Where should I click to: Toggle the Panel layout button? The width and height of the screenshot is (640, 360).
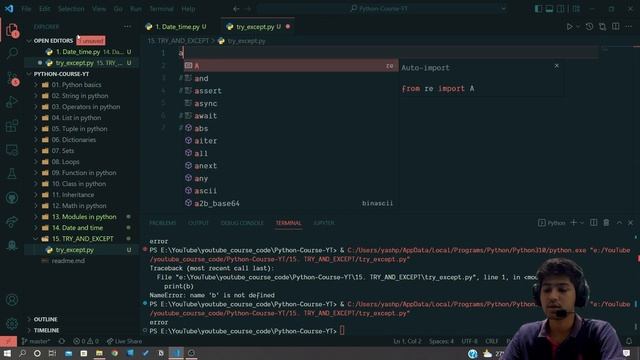pos(549,9)
